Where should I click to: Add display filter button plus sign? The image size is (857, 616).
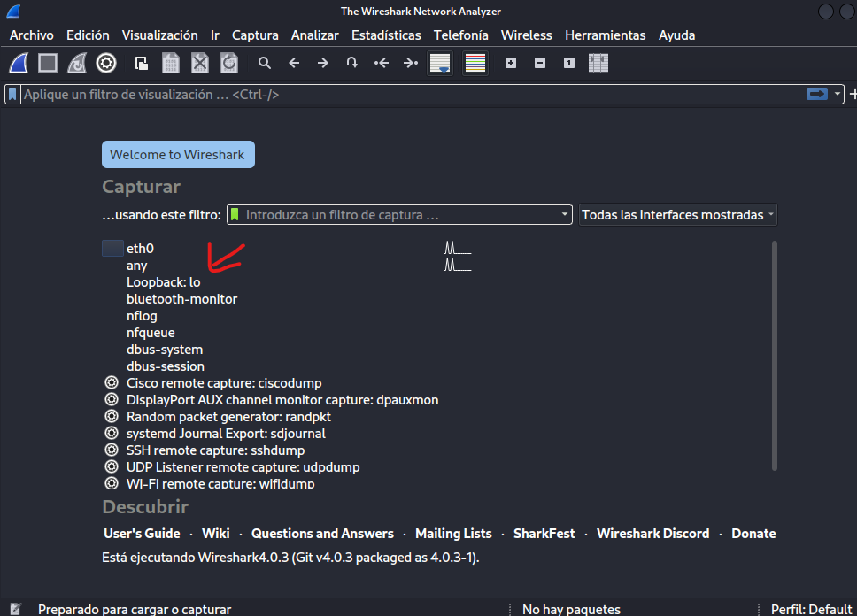(x=853, y=94)
